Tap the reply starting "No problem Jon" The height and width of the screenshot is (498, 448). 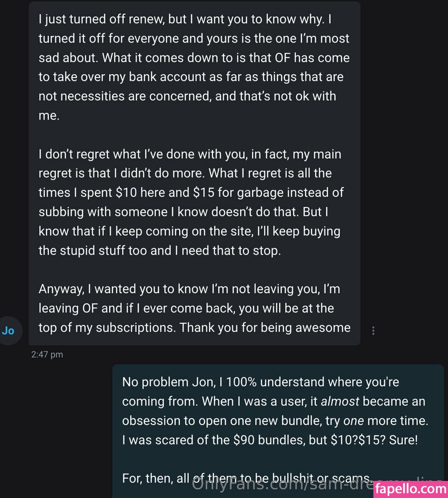[x=260, y=382]
